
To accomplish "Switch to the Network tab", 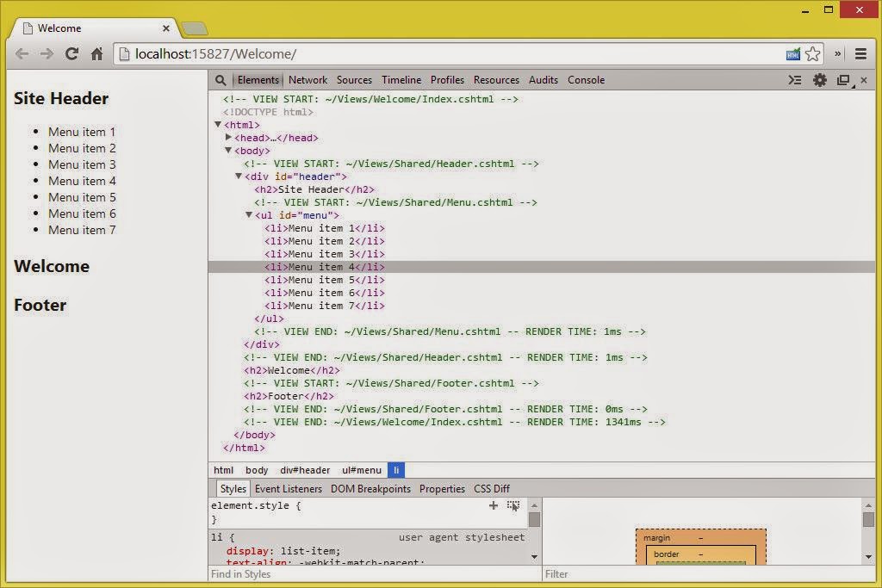I will 307,80.
